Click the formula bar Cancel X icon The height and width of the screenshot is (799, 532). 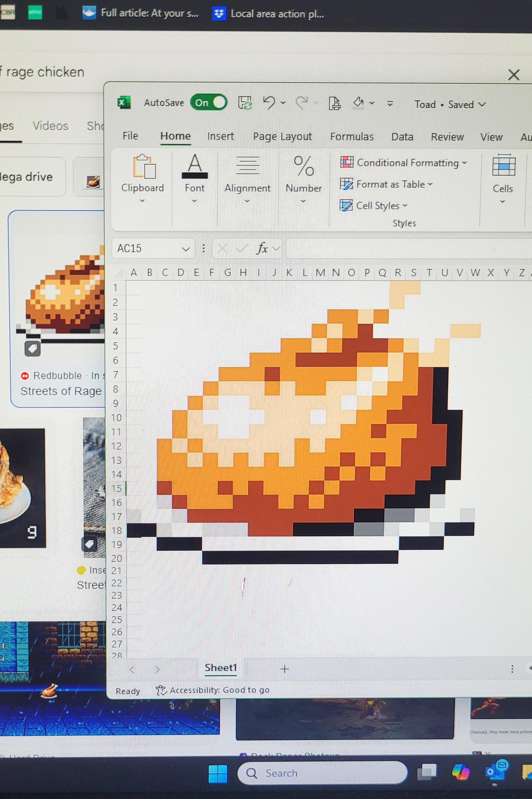(222, 249)
